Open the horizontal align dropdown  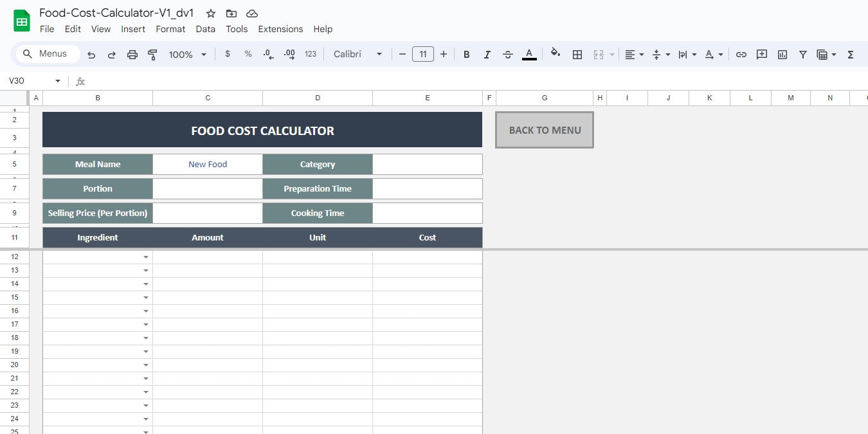coord(635,55)
